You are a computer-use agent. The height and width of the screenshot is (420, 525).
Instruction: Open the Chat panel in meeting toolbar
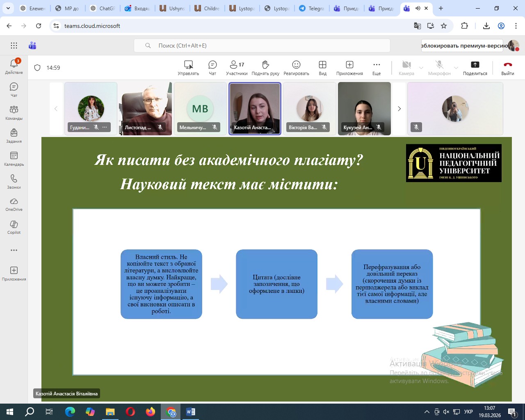[212, 68]
